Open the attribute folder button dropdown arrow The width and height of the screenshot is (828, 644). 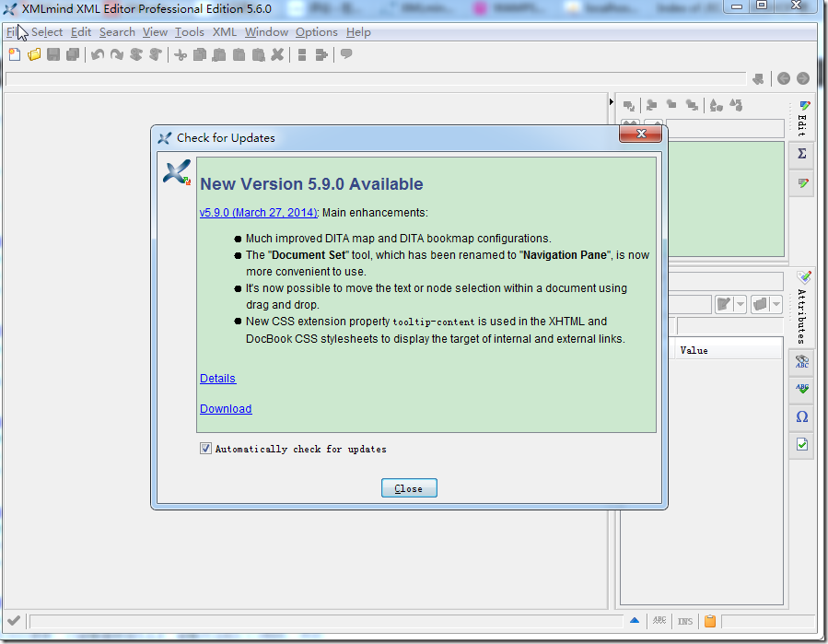click(776, 304)
